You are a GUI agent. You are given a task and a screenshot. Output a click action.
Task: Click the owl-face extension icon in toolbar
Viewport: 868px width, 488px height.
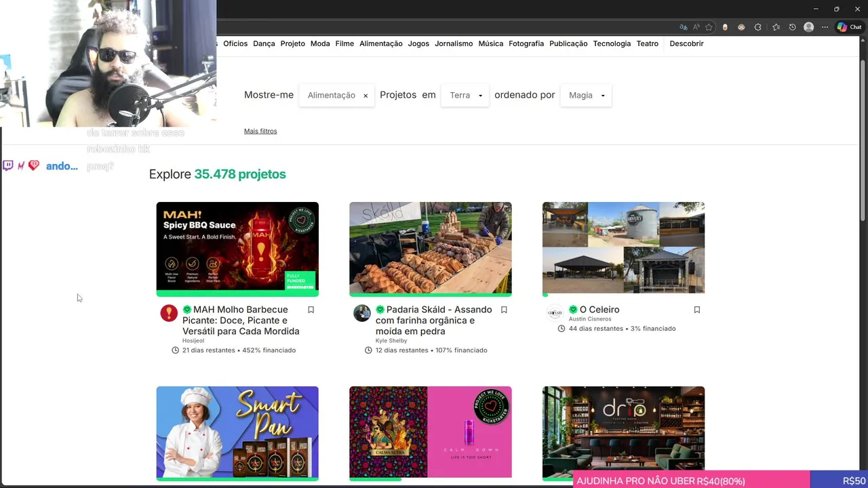741,27
